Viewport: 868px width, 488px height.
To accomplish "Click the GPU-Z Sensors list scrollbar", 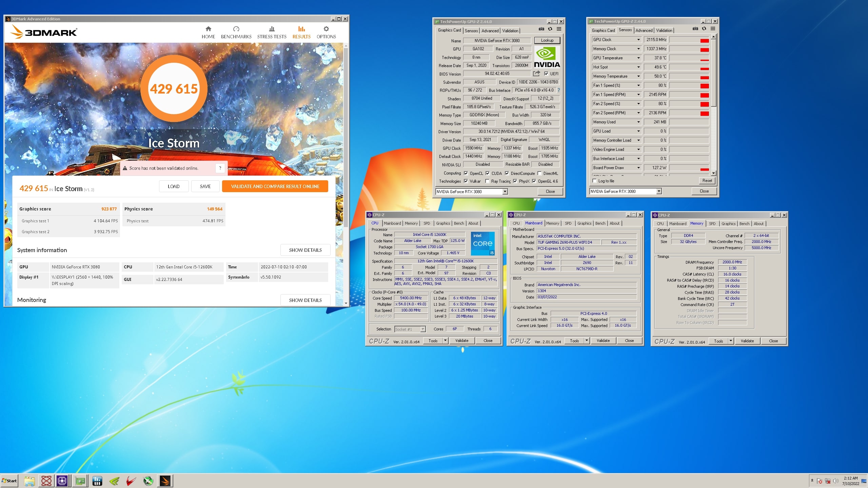I will coord(713,73).
